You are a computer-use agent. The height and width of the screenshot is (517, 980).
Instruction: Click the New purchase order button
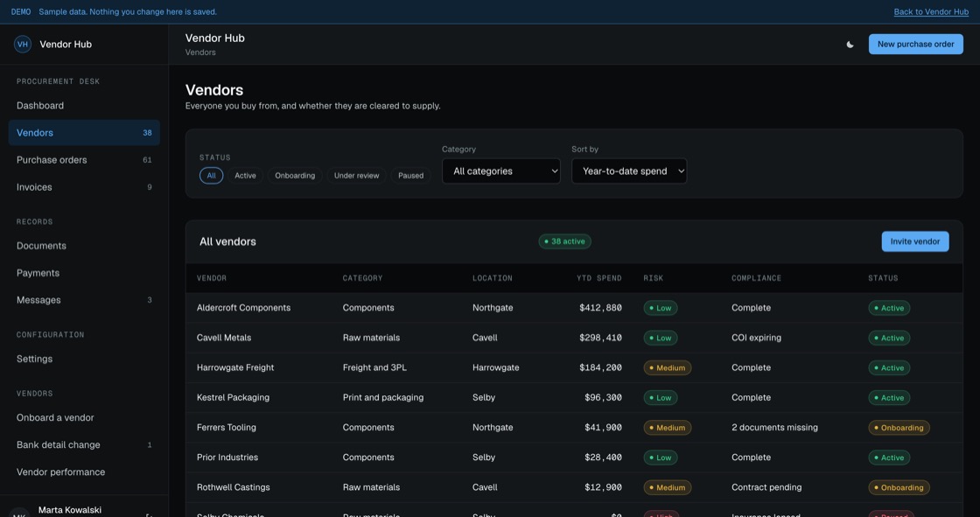tap(915, 45)
